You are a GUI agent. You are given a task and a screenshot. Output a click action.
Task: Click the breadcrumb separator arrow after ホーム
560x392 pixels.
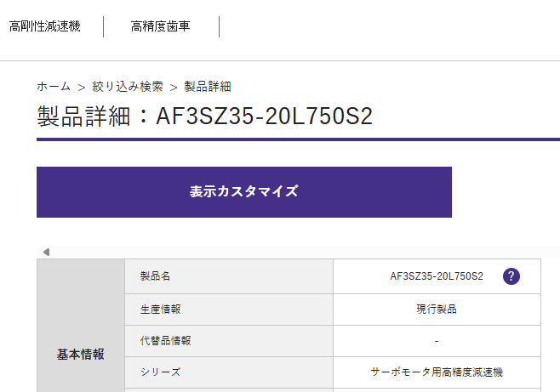click(82, 87)
